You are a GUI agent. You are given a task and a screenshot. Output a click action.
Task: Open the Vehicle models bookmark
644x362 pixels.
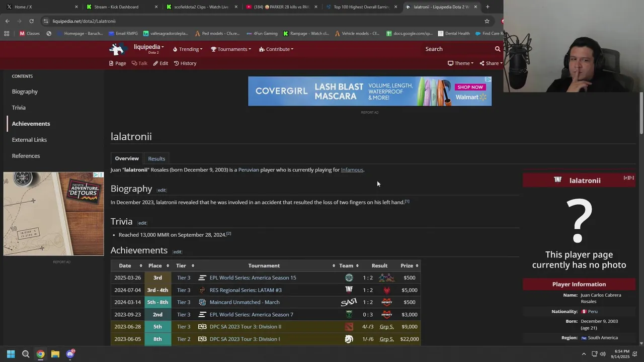[357, 34]
